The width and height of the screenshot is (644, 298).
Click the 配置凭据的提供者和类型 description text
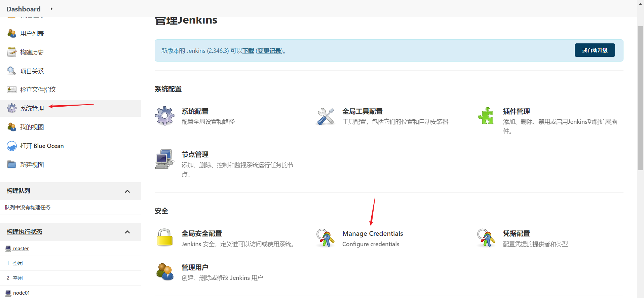535,244
